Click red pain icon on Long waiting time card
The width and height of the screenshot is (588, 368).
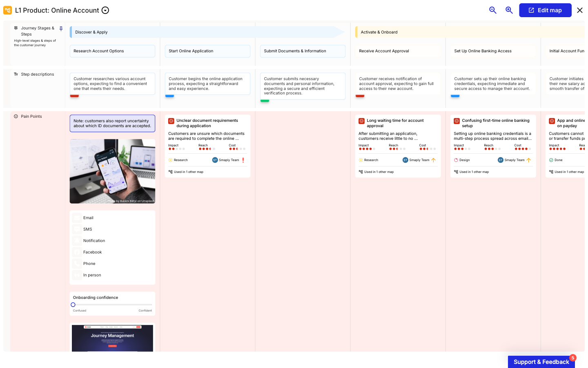[x=361, y=121]
